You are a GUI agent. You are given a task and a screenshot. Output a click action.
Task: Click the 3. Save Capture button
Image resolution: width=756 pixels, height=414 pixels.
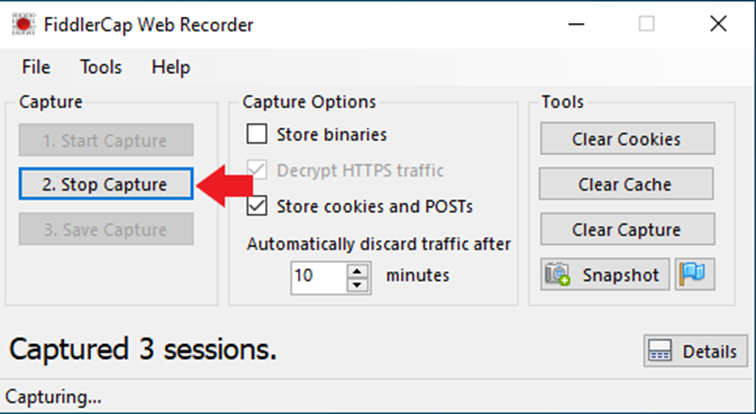pos(106,229)
